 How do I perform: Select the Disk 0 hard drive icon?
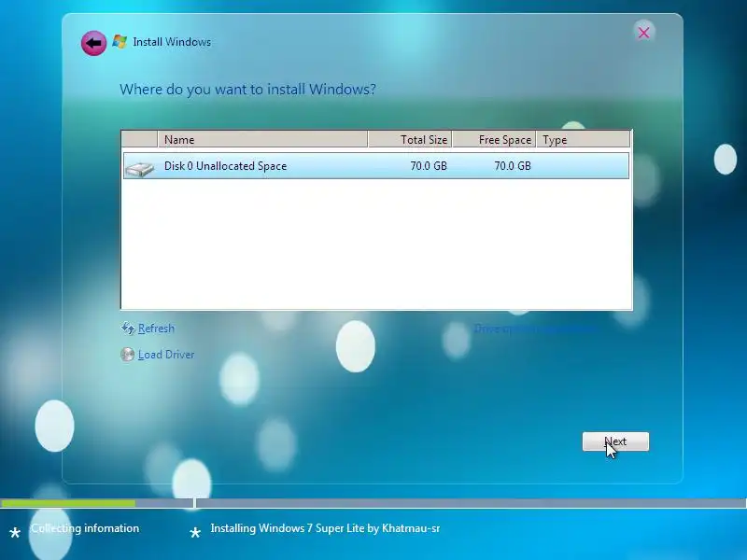click(139, 168)
